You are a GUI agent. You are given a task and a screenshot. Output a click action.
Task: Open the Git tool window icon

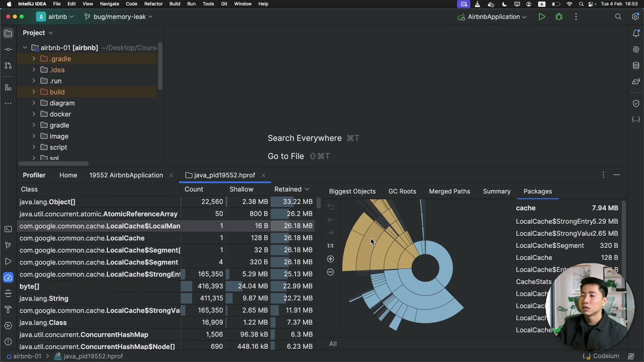pyautogui.click(x=8, y=245)
